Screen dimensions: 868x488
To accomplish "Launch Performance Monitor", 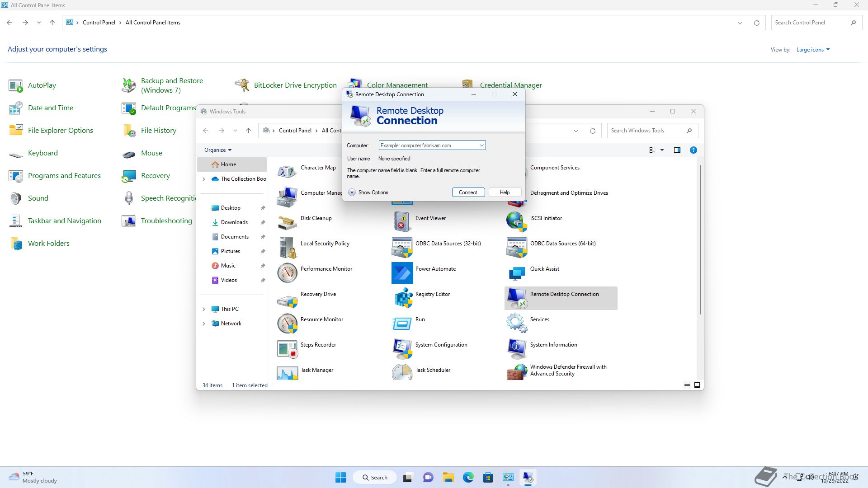I will coord(315,272).
